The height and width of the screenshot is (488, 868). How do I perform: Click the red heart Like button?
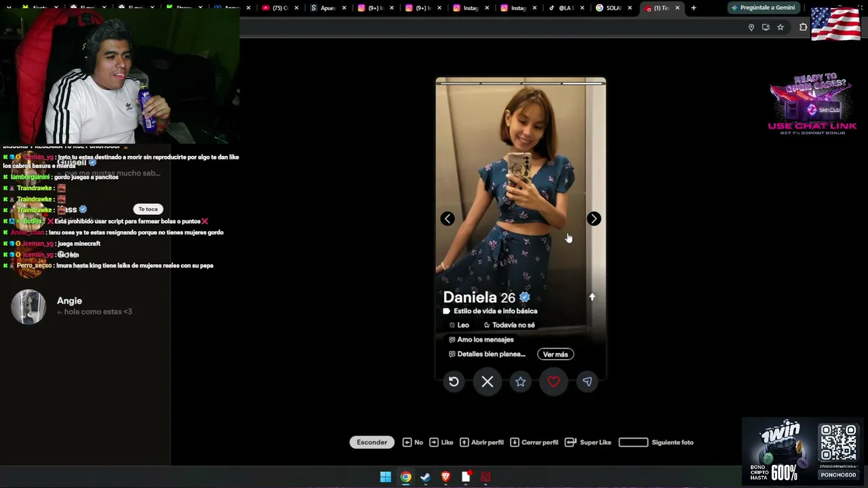(x=553, y=382)
